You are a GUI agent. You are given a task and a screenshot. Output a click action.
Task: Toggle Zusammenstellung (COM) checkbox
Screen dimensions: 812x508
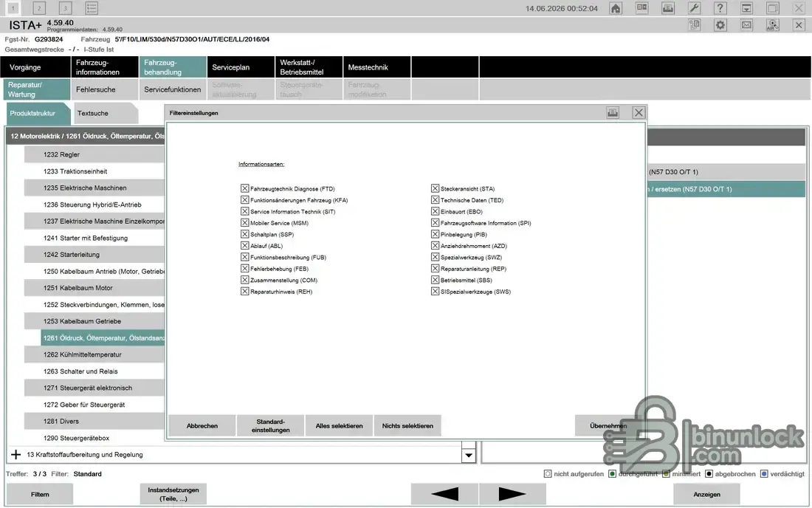(x=244, y=280)
